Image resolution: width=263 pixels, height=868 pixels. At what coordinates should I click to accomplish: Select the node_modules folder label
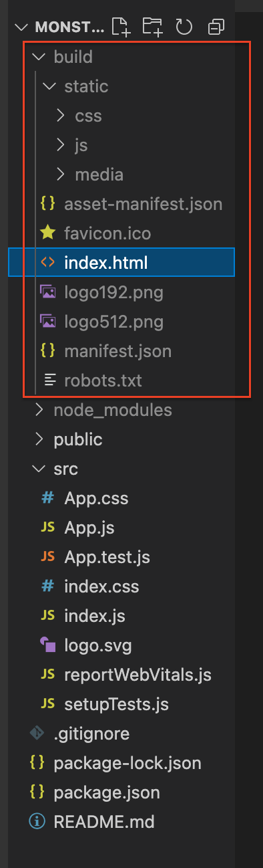(x=113, y=410)
